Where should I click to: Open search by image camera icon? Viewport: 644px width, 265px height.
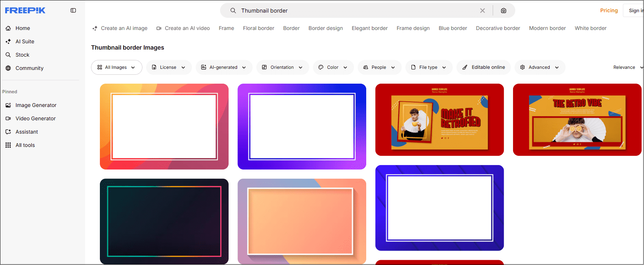point(503,11)
